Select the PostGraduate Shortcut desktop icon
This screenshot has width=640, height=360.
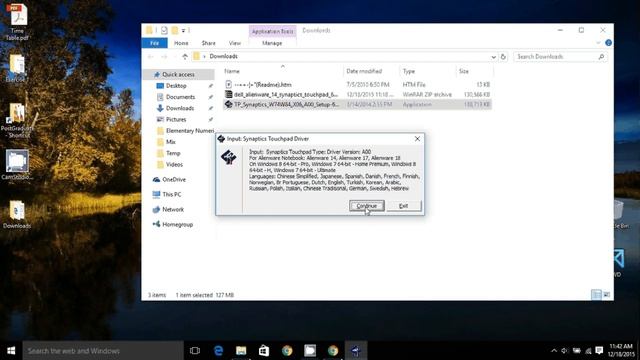tap(17, 120)
